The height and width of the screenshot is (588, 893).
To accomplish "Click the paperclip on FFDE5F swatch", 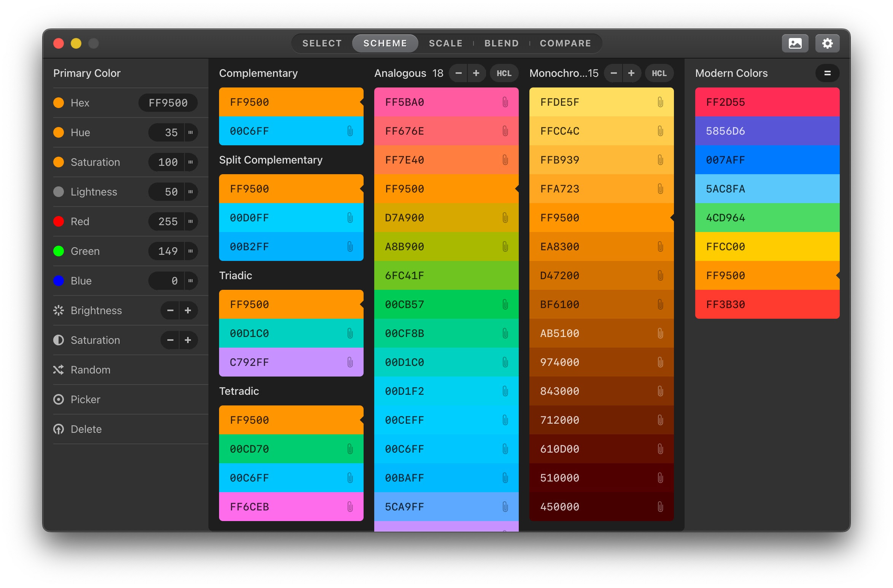I will pos(660,102).
